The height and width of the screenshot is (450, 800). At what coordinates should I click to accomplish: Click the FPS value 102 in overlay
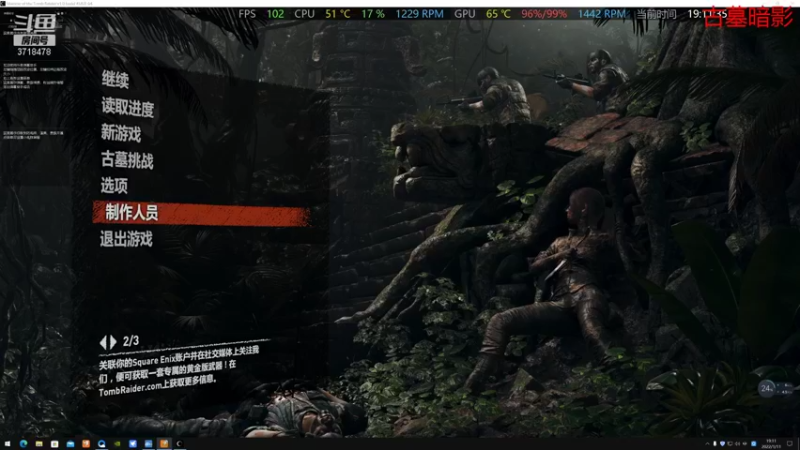[x=276, y=14]
